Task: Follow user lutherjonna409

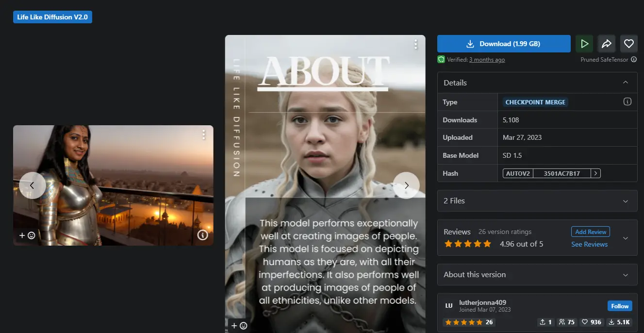Action: point(620,306)
